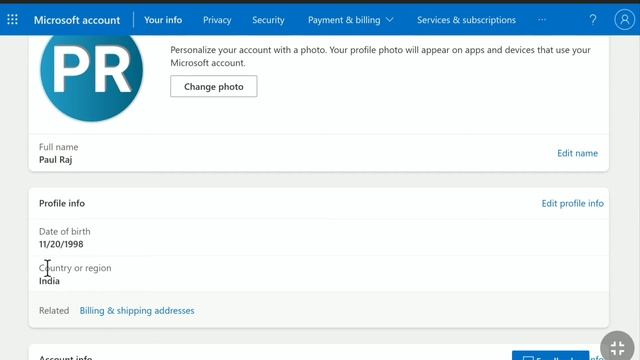Screen dimensions: 640x360
Task: Open the Security tab
Action: [x=268, y=20]
